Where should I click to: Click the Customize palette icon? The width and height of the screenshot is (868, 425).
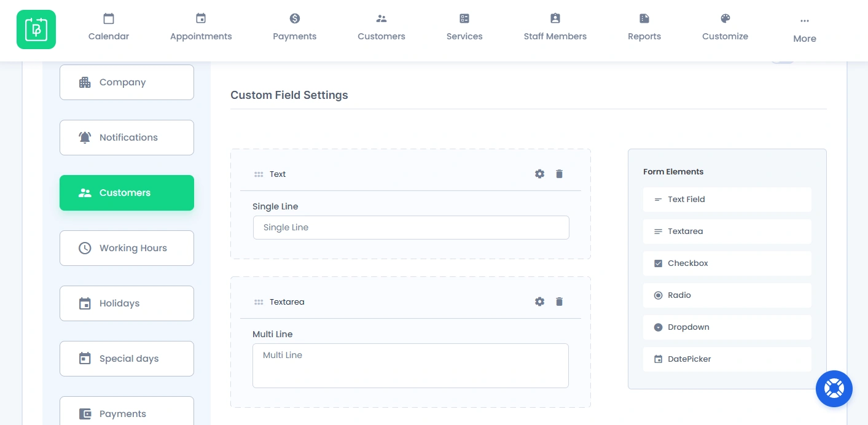pyautogui.click(x=725, y=18)
